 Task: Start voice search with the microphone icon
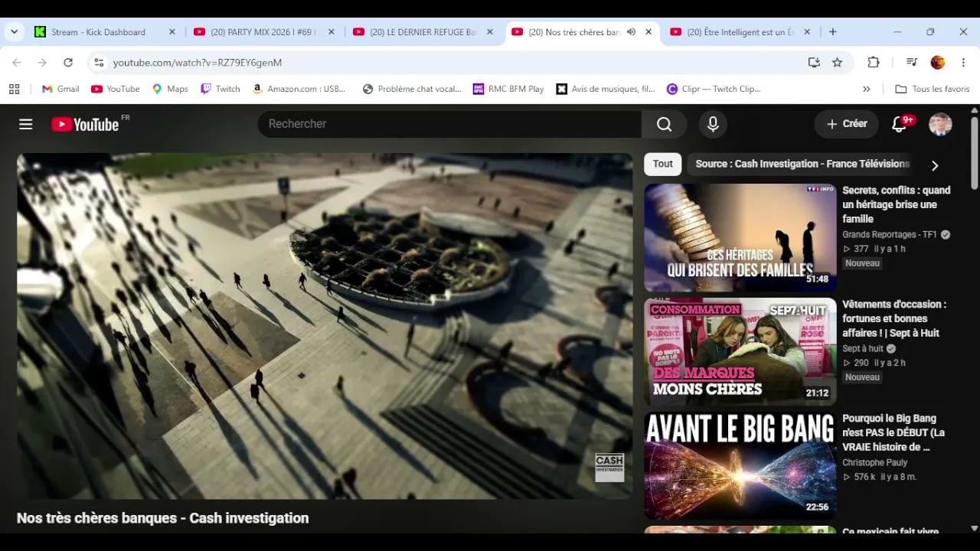[713, 124]
